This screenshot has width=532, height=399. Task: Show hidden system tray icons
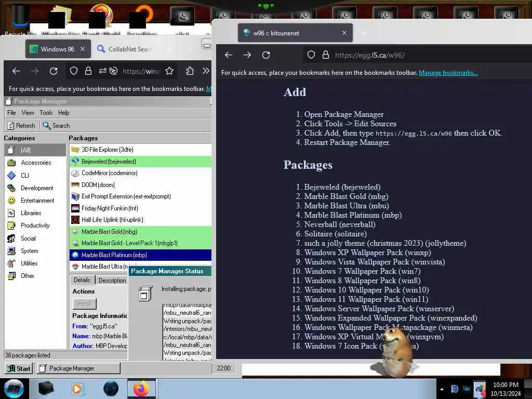point(442,389)
